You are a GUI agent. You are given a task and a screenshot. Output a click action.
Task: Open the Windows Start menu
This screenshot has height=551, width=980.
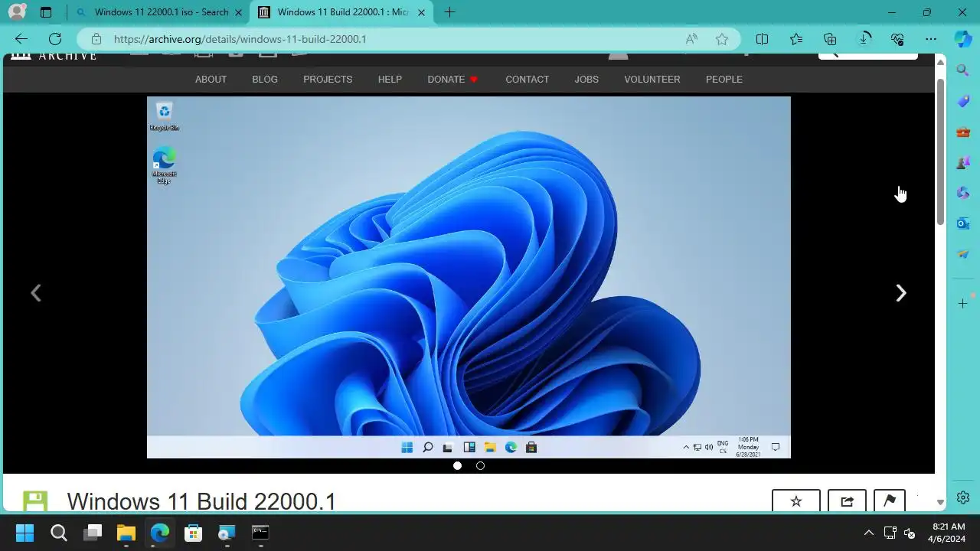pyautogui.click(x=24, y=533)
